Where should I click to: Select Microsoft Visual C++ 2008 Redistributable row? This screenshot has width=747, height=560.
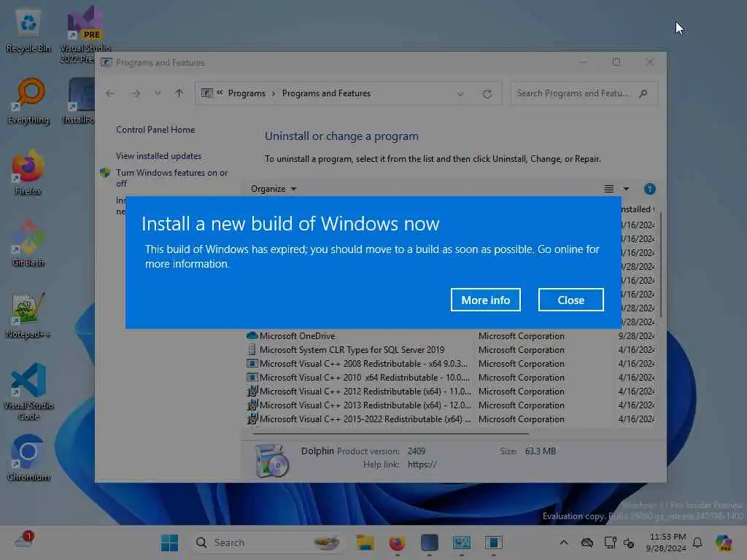[x=450, y=363]
